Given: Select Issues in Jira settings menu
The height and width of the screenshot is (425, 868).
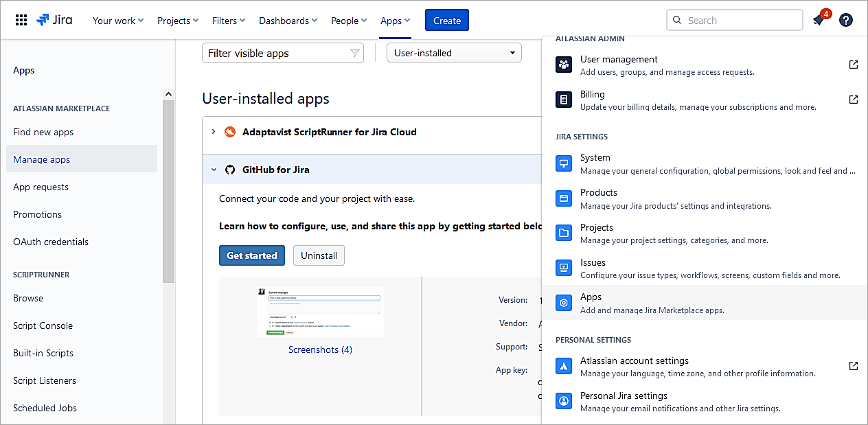Looking at the screenshot, I should pos(593,262).
